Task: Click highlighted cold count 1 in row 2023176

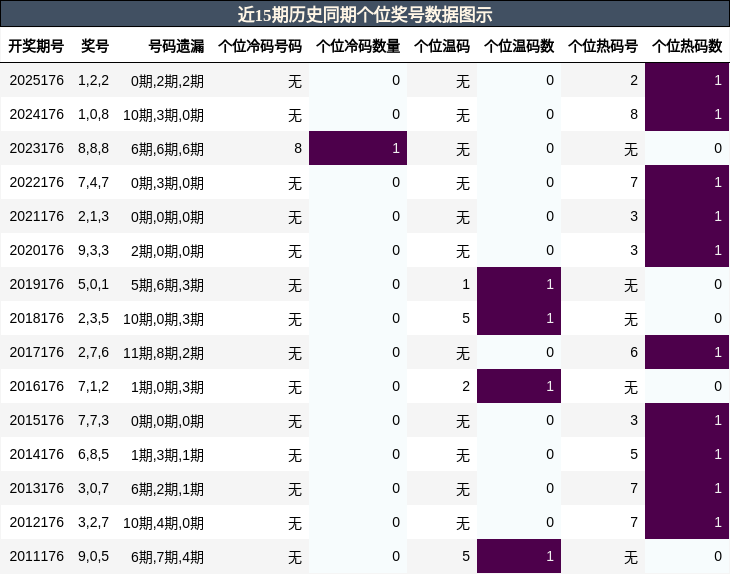Action: pos(358,148)
